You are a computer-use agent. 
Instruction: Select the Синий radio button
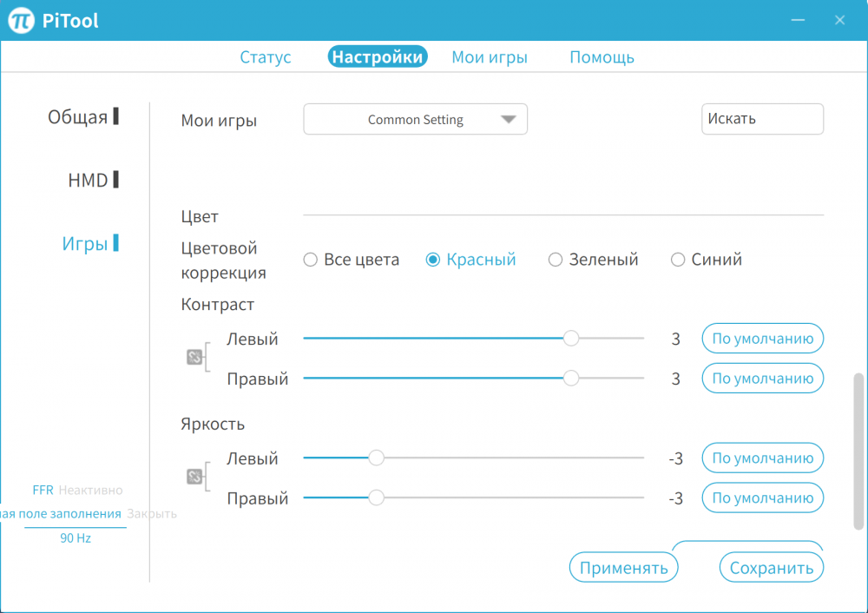(678, 259)
